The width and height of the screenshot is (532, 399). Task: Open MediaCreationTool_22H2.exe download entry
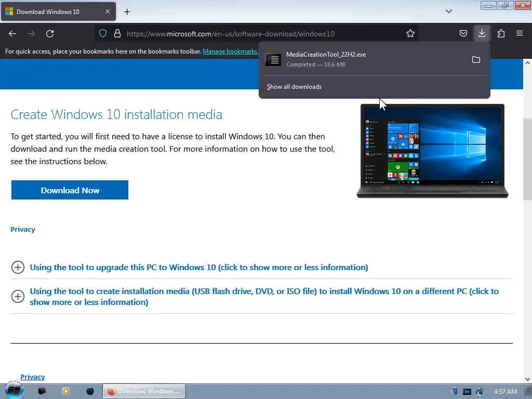click(366, 59)
